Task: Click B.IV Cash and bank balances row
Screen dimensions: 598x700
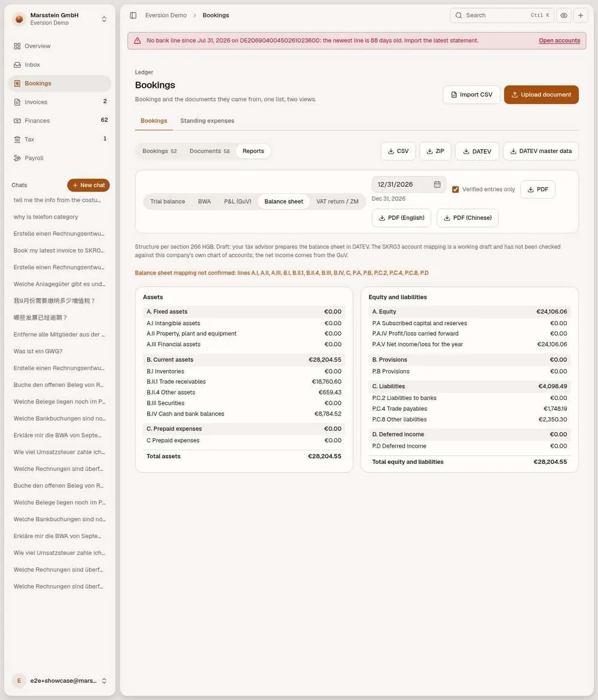Action: pos(244,414)
